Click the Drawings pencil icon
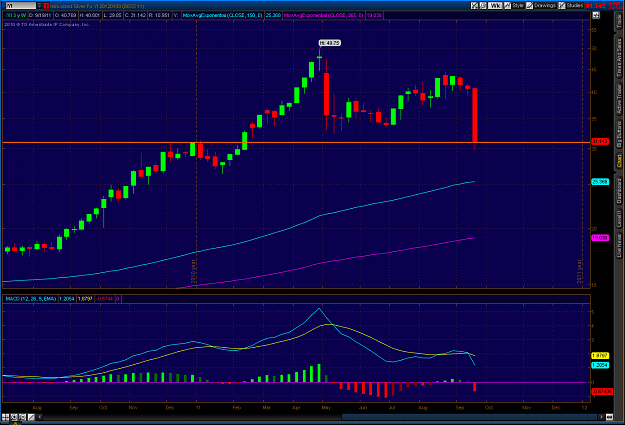This screenshot has width=625, height=425. click(529, 6)
